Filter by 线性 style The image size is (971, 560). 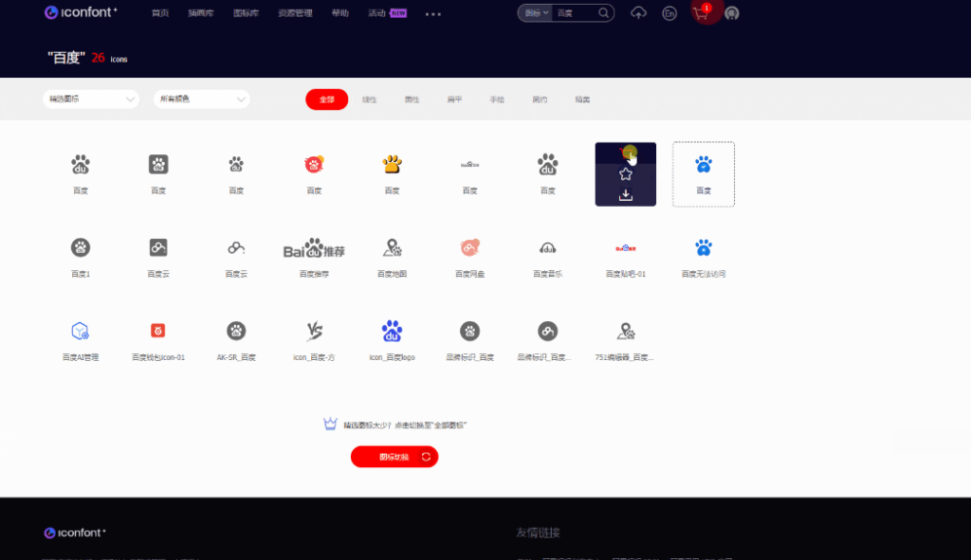[369, 99]
